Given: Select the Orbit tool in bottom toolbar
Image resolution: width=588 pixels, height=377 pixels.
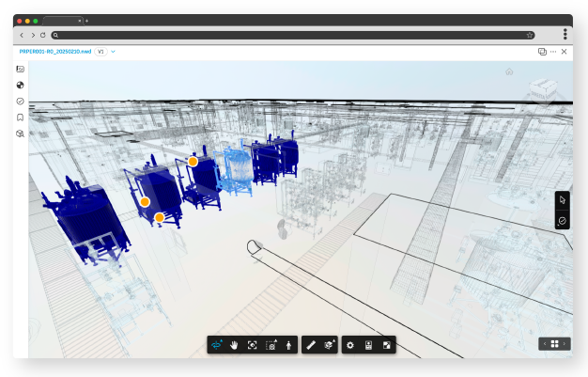Looking at the screenshot, I should click(x=217, y=345).
